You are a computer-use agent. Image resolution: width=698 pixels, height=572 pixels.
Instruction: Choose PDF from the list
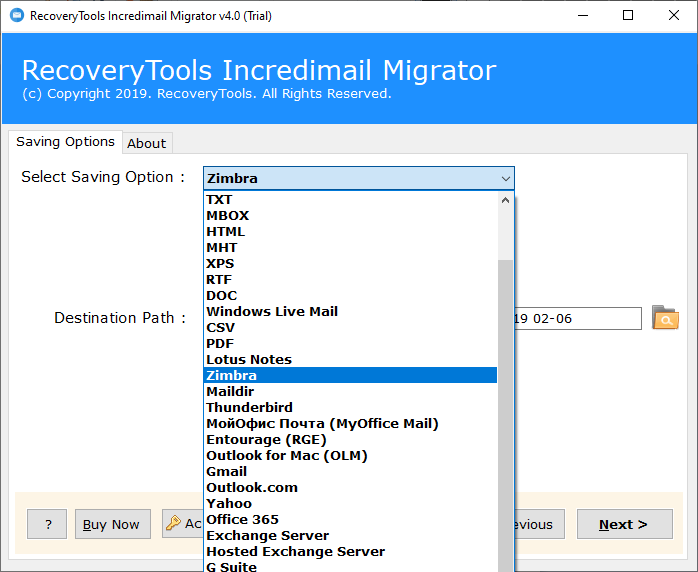click(350, 344)
